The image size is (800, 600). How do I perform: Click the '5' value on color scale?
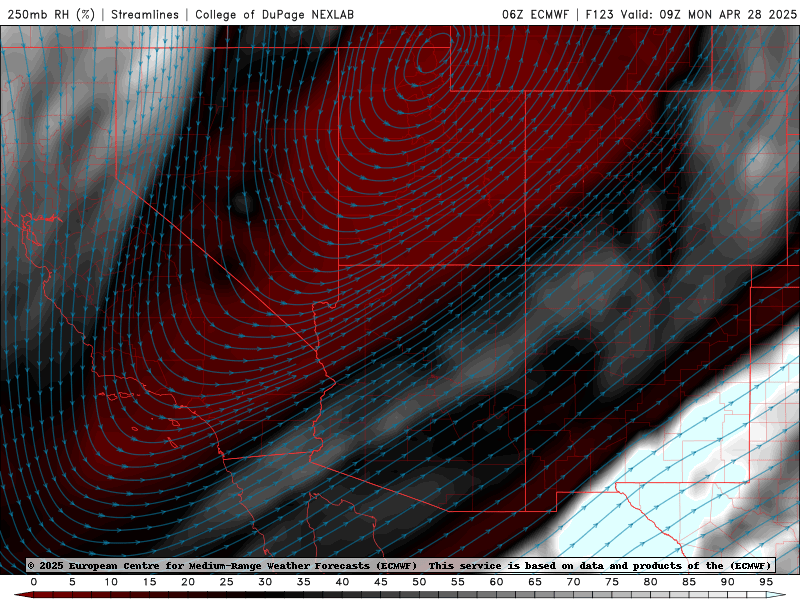72,582
